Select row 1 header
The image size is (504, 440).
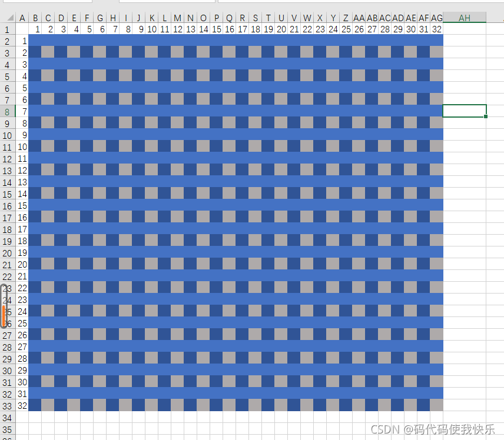click(x=8, y=29)
